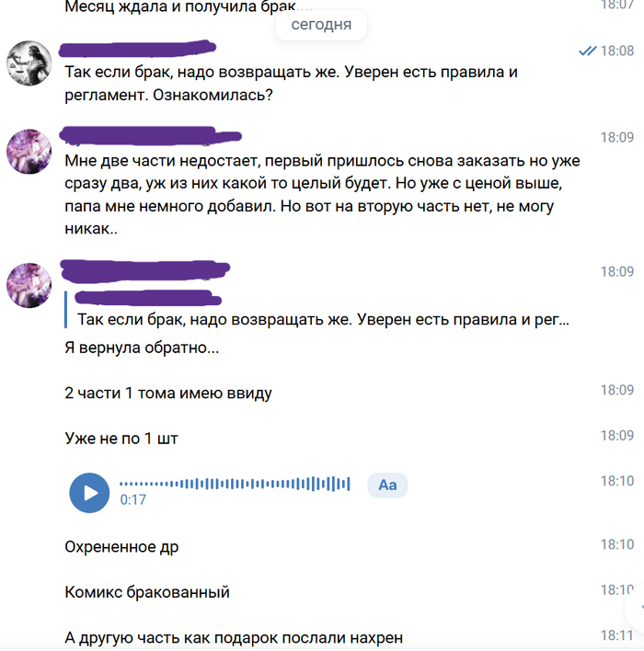Show voice message transcript with Aa button
The width and height of the screenshot is (644, 651).
[x=387, y=485]
